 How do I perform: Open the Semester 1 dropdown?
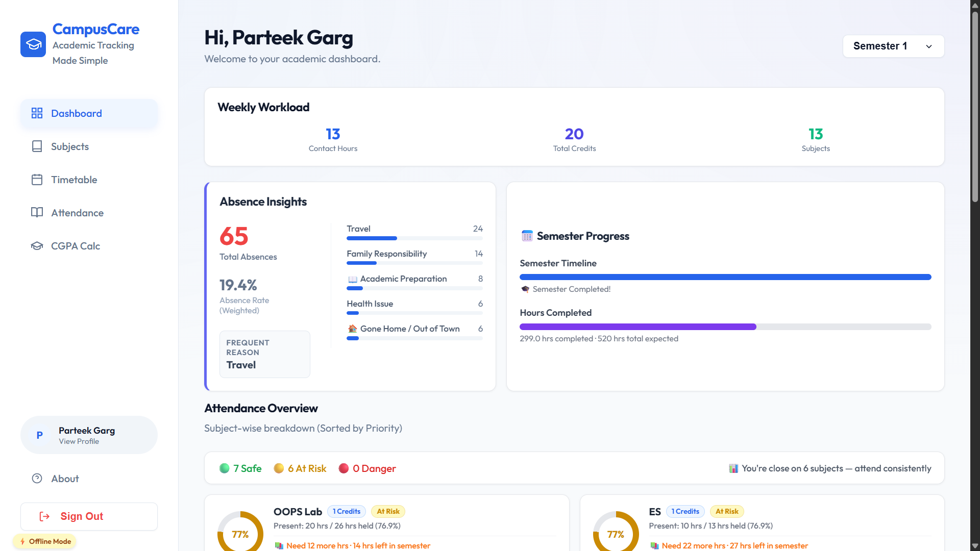[x=893, y=46]
